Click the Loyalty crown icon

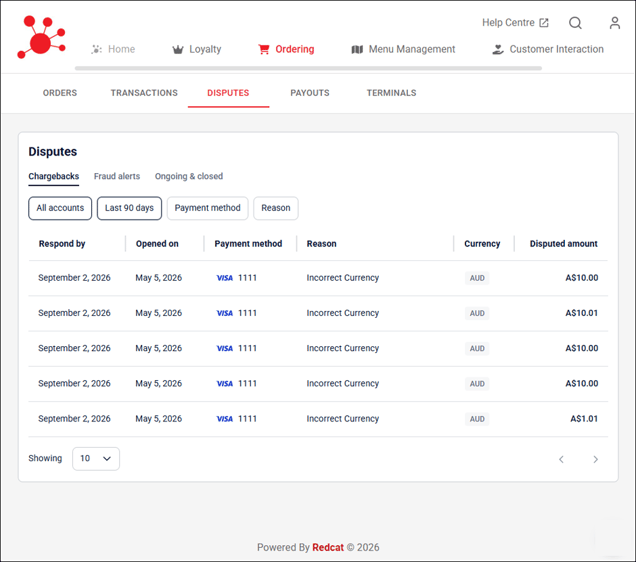(x=178, y=49)
